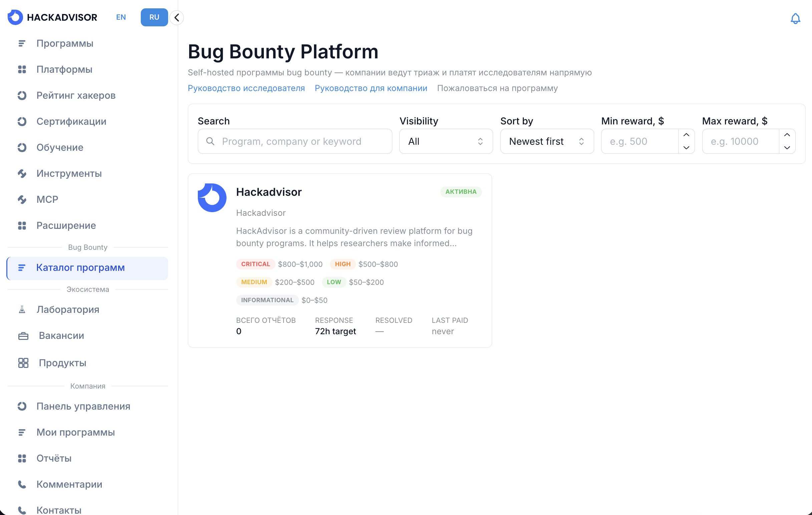812x515 pixels.
Task: Decrease the Max reward value with the down arrow
Action: pyautogui.click(x=787, y=148)
